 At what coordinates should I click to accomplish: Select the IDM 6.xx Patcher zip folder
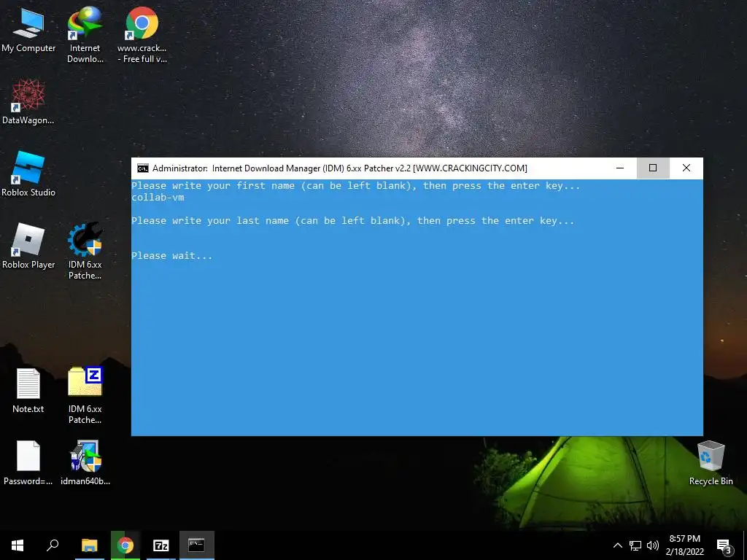pyautogui.click(x=85, y=395)
